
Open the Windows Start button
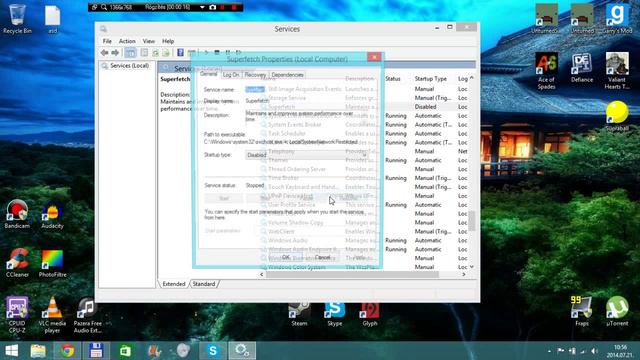[11, 351]
